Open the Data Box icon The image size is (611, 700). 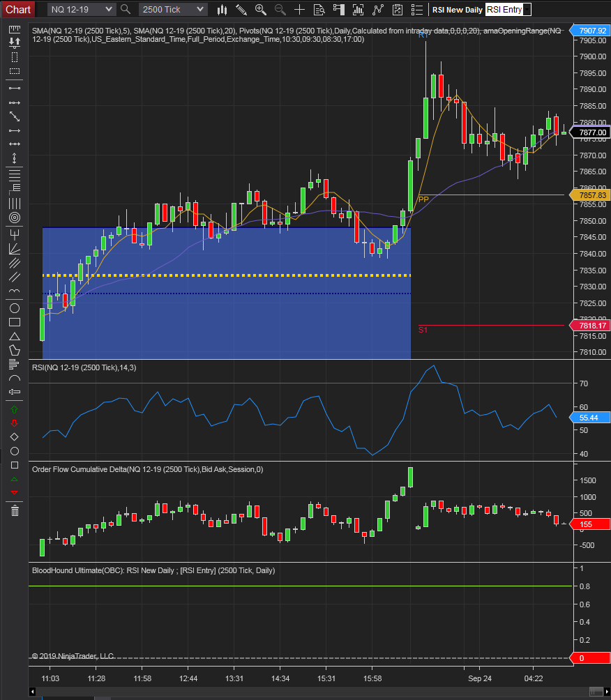pyautogui.click(x=319, y=9)
